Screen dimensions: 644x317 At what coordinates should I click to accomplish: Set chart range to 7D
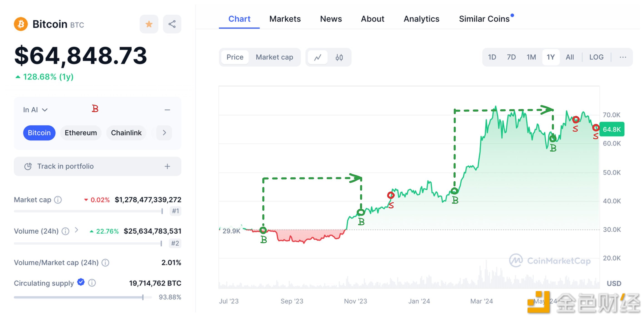(x=511, y=57)
